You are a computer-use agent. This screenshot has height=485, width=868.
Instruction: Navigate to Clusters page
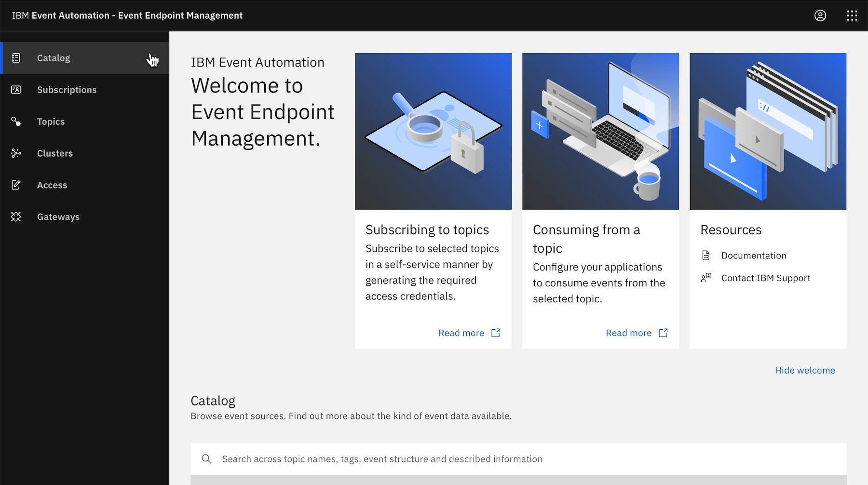click(x=55, y=153)
